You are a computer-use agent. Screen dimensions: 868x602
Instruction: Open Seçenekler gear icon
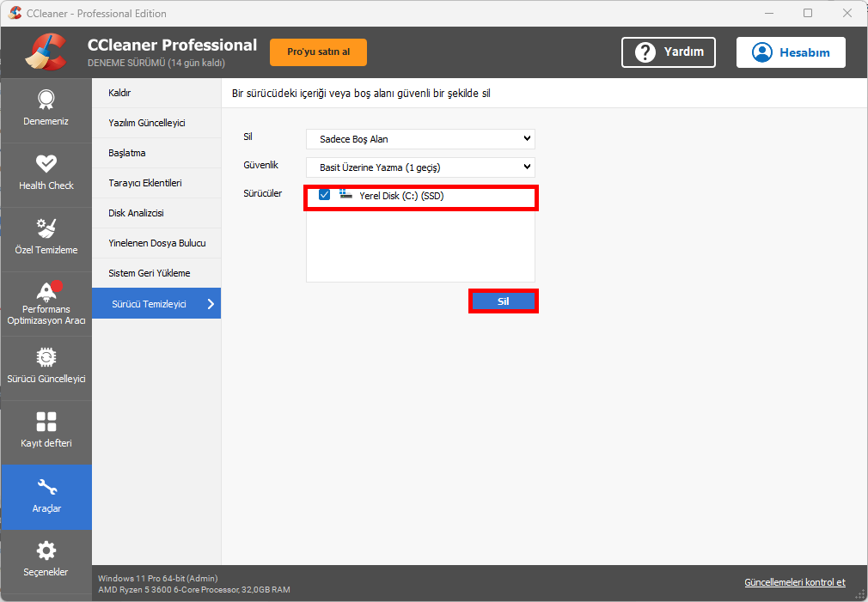click(x=46, y=550)
